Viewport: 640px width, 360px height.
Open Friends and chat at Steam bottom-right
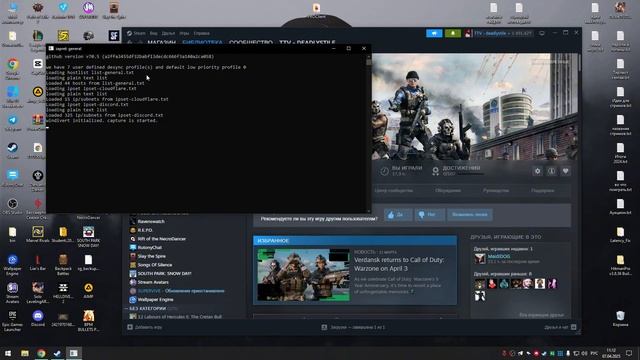click(x=560, y=327)
